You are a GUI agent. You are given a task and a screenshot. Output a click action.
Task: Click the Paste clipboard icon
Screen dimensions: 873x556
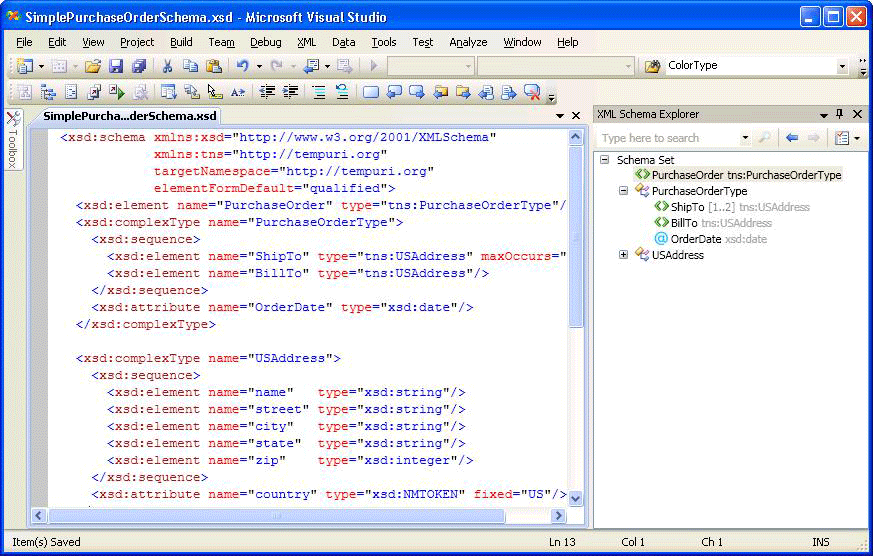coord(214,66)
